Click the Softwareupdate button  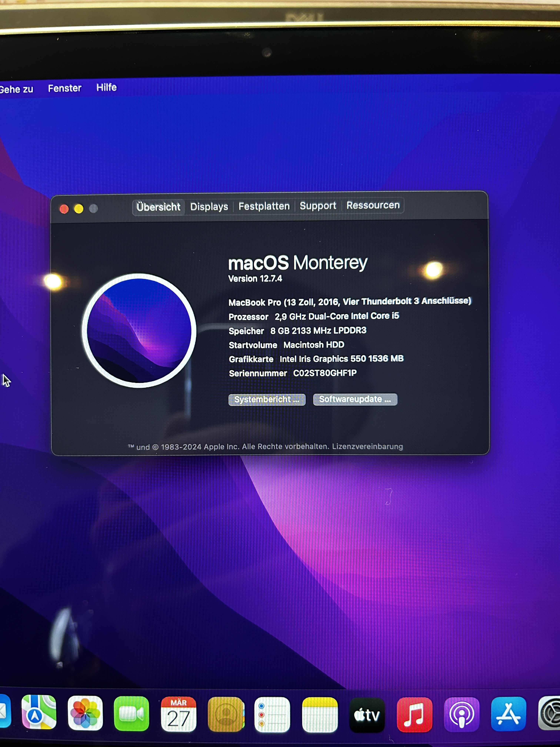click(355, 399)
